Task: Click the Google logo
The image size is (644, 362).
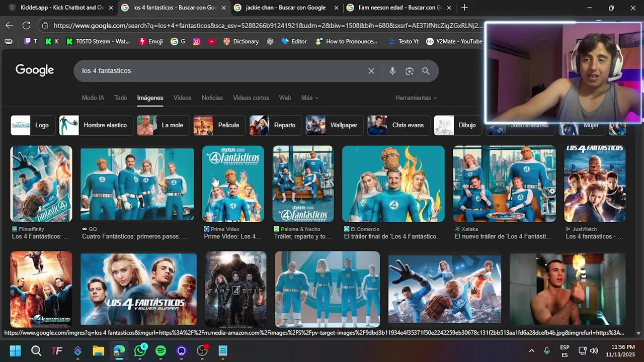Action: [x=34, y=70]
